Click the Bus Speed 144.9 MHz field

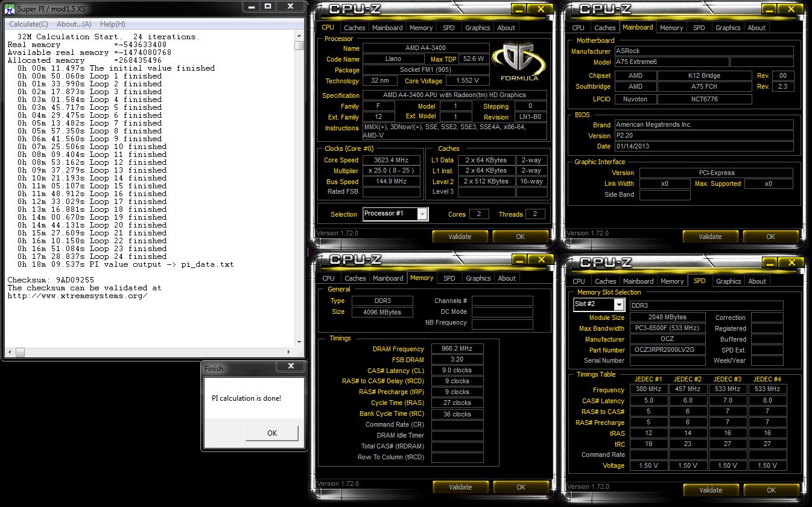392,182
